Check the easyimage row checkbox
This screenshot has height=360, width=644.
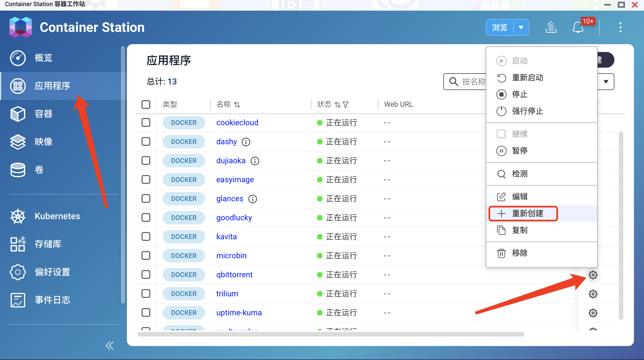click(146, 179)
